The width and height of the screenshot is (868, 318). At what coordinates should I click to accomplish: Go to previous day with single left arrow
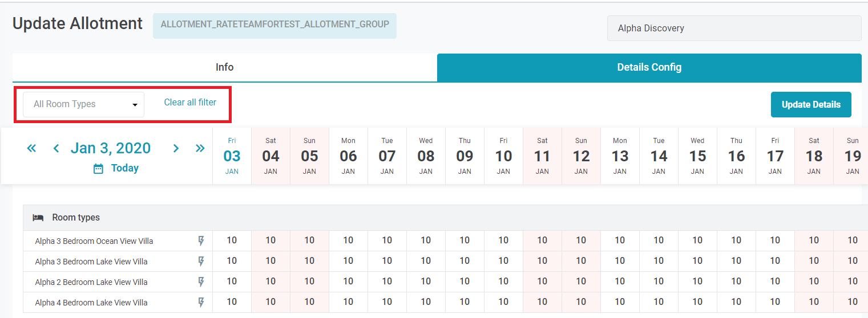(56, 148)
